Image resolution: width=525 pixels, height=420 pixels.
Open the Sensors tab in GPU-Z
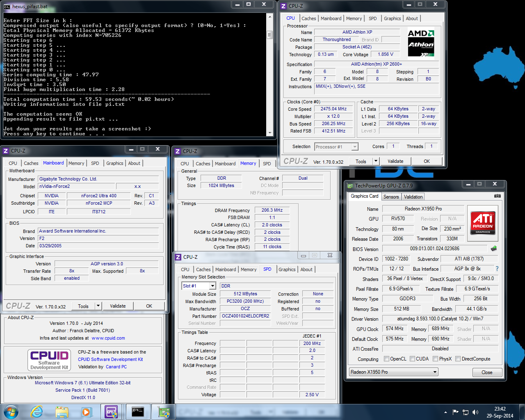click(391, 197)
